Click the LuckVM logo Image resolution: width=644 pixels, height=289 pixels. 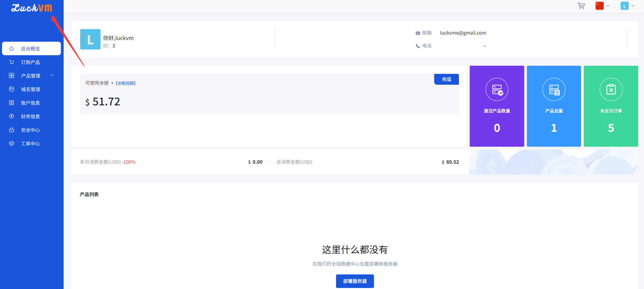[x=32, y=7]
